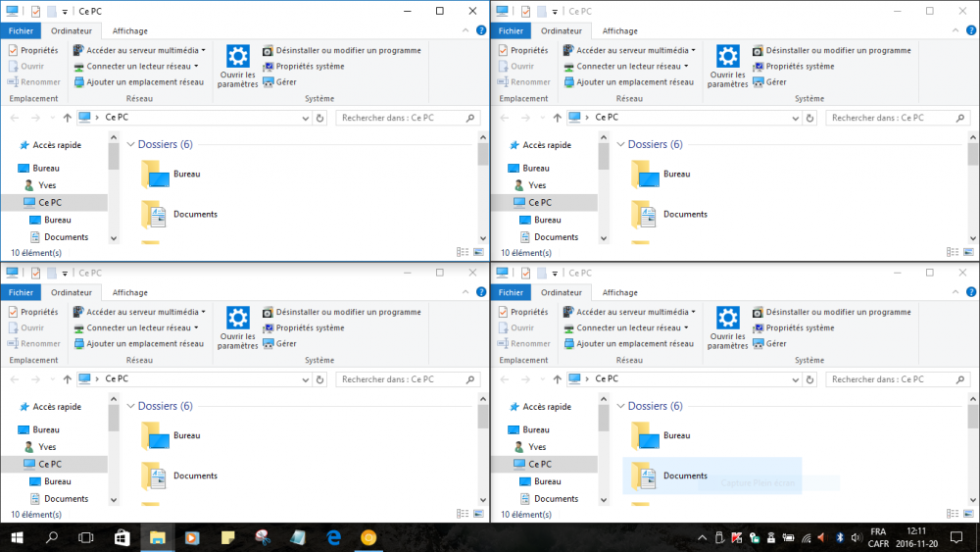Expand Connecter un lecteur réseau dropdown, top-right window

coord(686,67)
